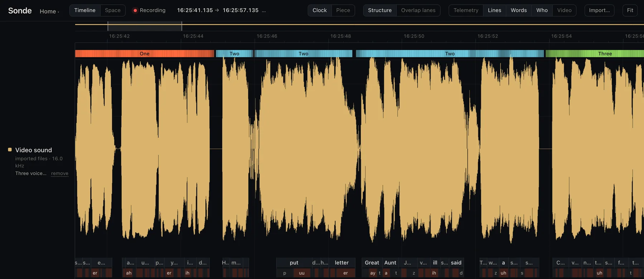Switch to the Space view
The height and width of the screenshot is (279, 644).
coord(113,10)
